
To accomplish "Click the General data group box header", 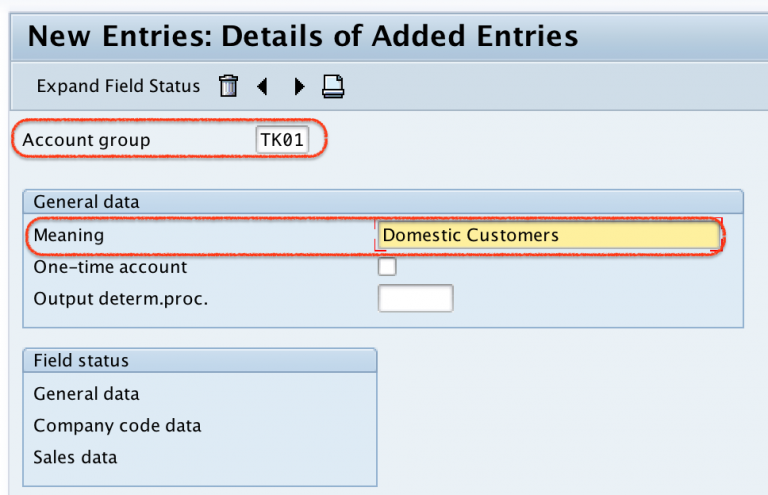I will (383, 202).
